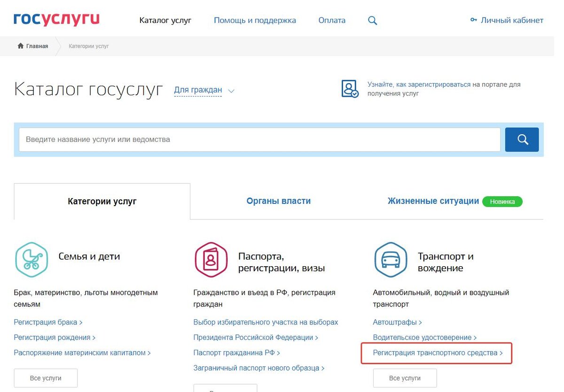Image resolution: width=564 pixels, height=392 pixels.
Task: Click Категории услуг breadcrumb text
Action: click(x=89, y=46)
